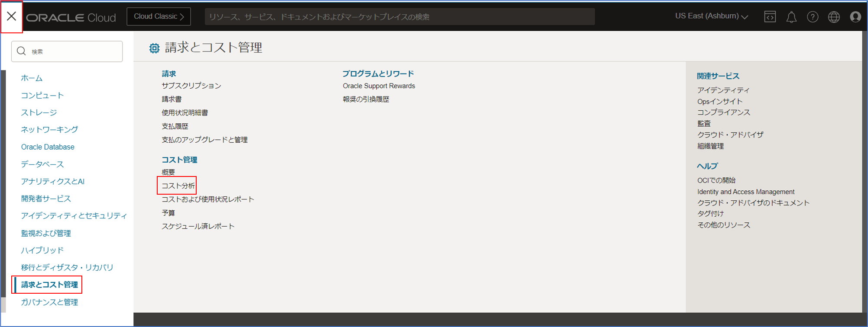Click the 請求 section heading
Image resolution: width=868 pixels, height=327 pixels.
click(169, 74)
